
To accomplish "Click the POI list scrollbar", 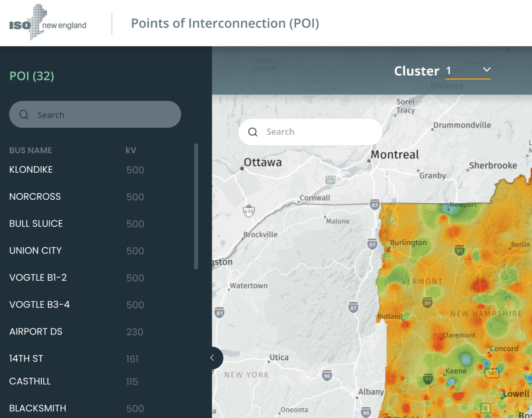I will [196, 206].
